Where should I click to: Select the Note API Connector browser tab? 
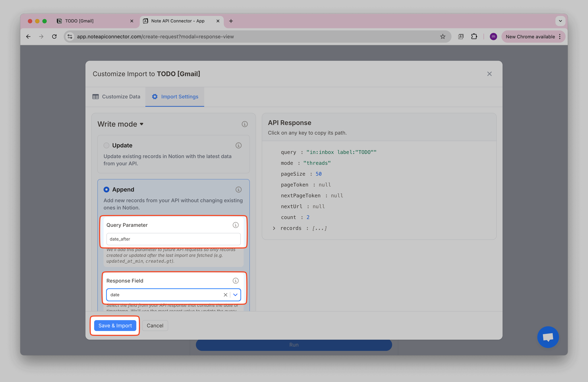[182, 21]
